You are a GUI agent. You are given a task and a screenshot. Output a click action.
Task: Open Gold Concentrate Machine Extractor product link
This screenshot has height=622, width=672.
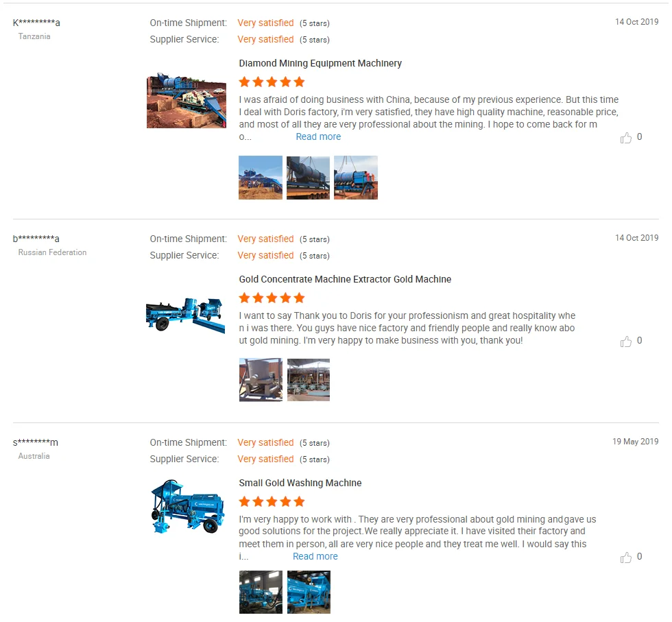[345, 280]
